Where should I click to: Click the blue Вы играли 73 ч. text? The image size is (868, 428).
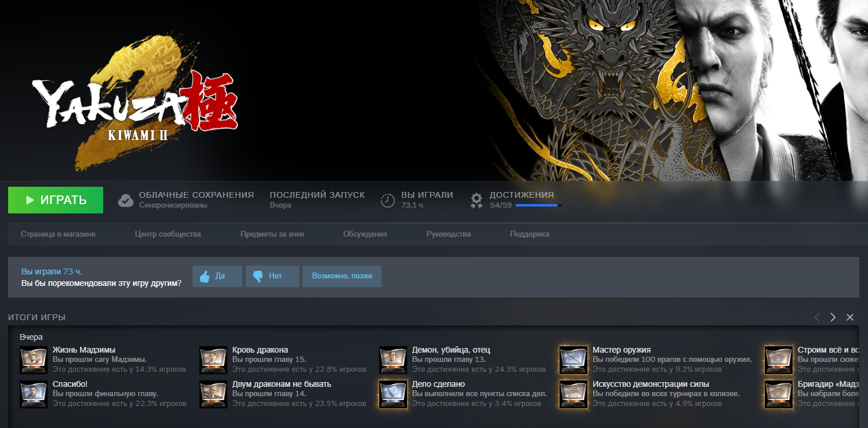pyautogui.click(x=52, y=271)
